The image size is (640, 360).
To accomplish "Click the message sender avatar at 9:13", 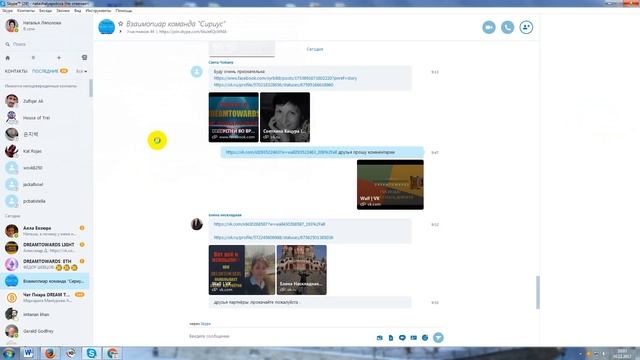I will (197, 72).
